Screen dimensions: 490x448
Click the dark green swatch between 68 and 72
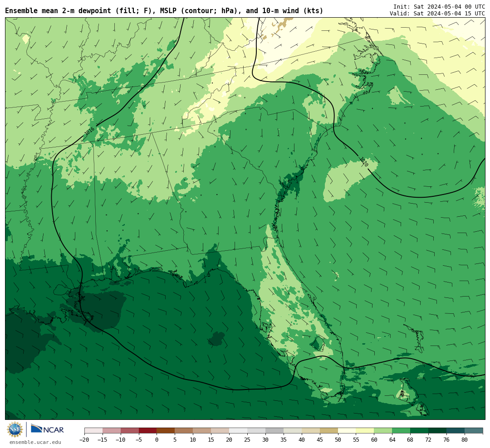coord(420,431)
